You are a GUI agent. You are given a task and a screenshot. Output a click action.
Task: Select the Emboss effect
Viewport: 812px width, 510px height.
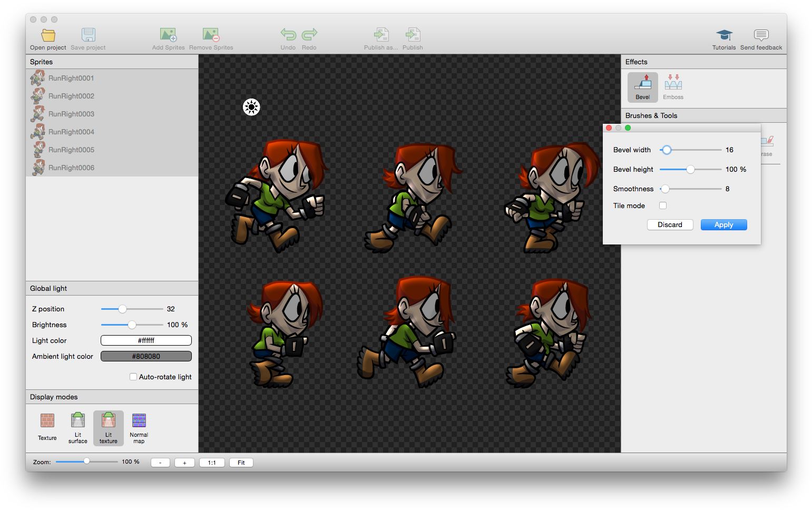point(673,86)
